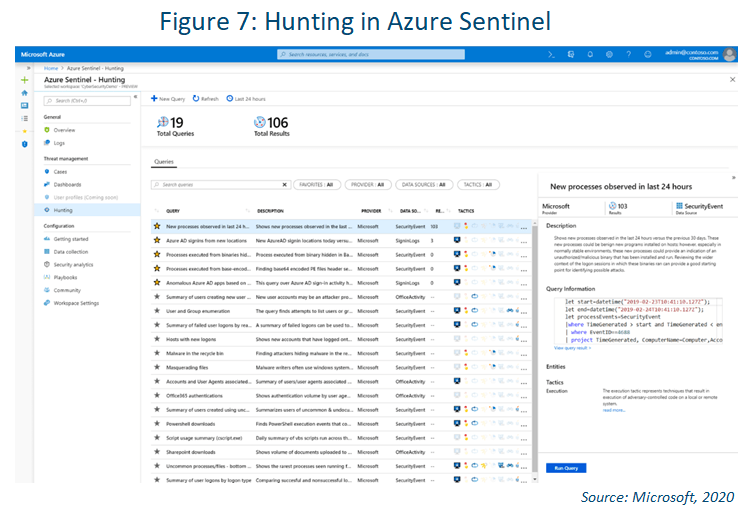This screenshot has height=511, width=749.
Task: Open more options for Hosts with new logons
Action: [524, 341]
